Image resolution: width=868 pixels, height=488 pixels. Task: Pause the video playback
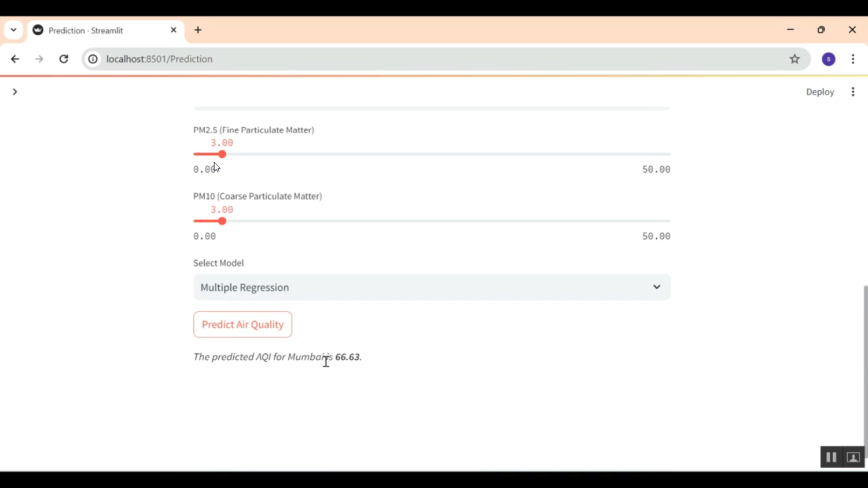(831, 457)
